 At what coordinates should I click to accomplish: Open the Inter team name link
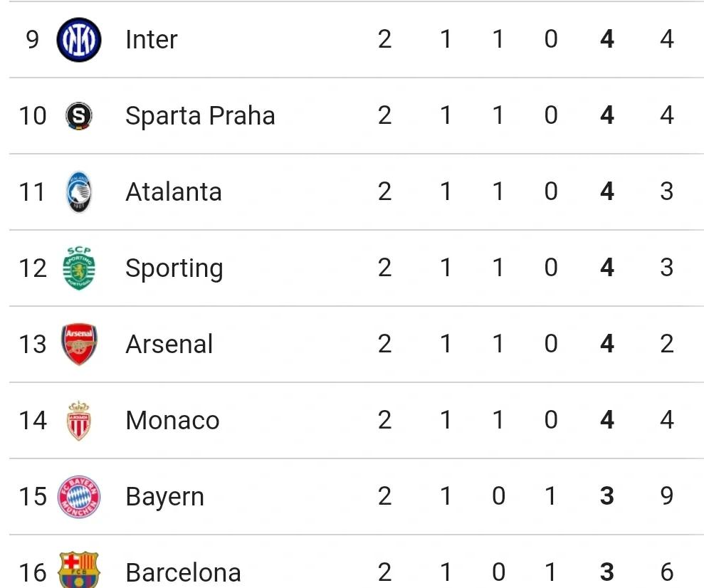click(151, 39)
